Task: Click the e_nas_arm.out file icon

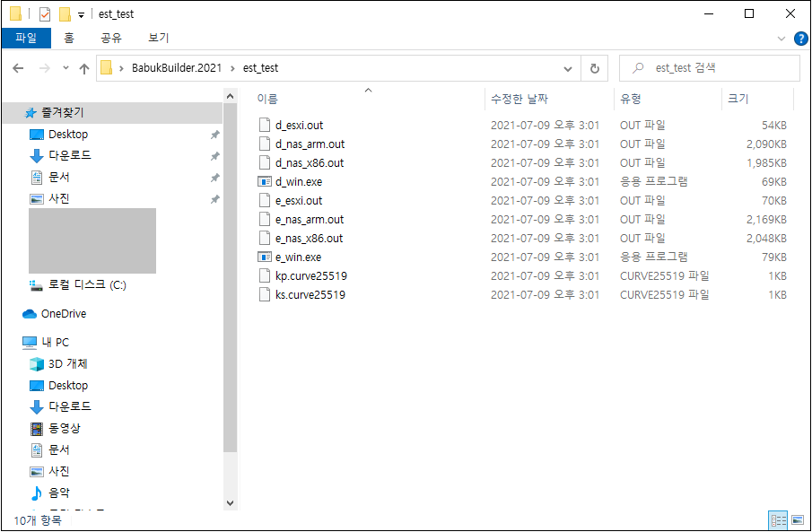Action: (265, 219)
